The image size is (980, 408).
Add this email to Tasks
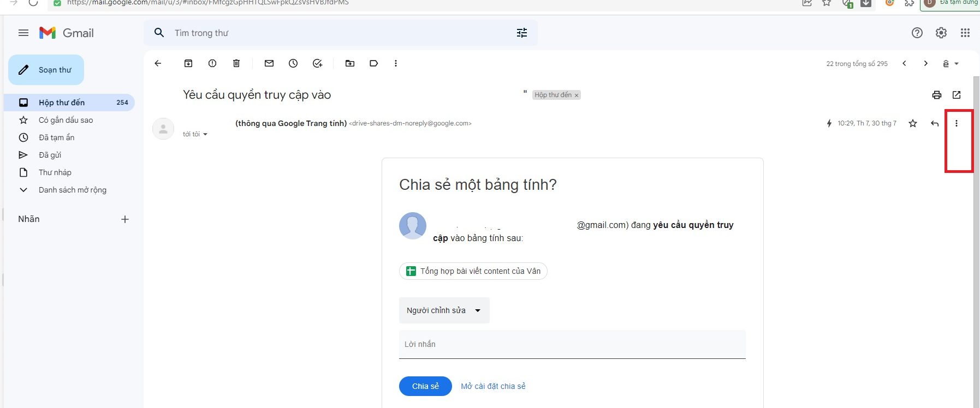[317, 63]
